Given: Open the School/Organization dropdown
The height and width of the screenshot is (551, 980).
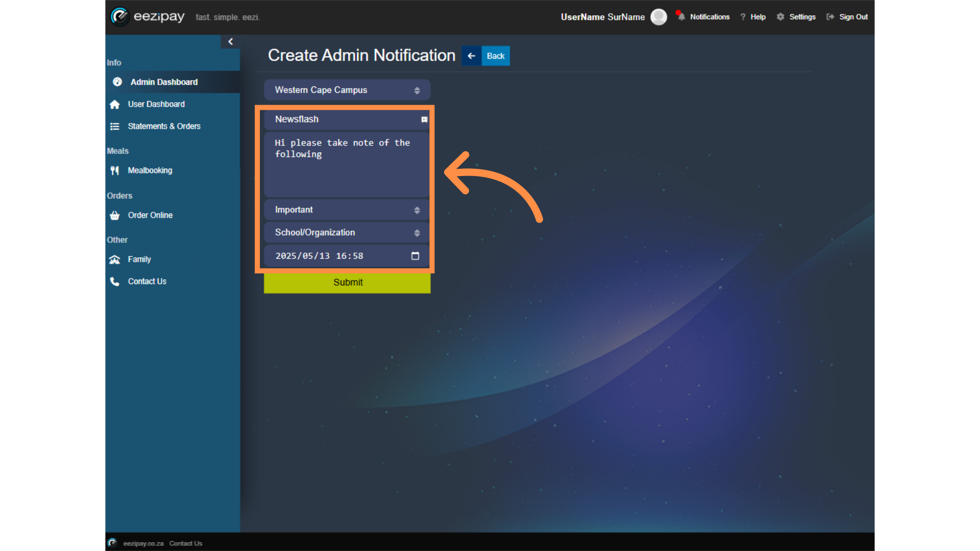Looking at the screenshot, I should (347, 232).
